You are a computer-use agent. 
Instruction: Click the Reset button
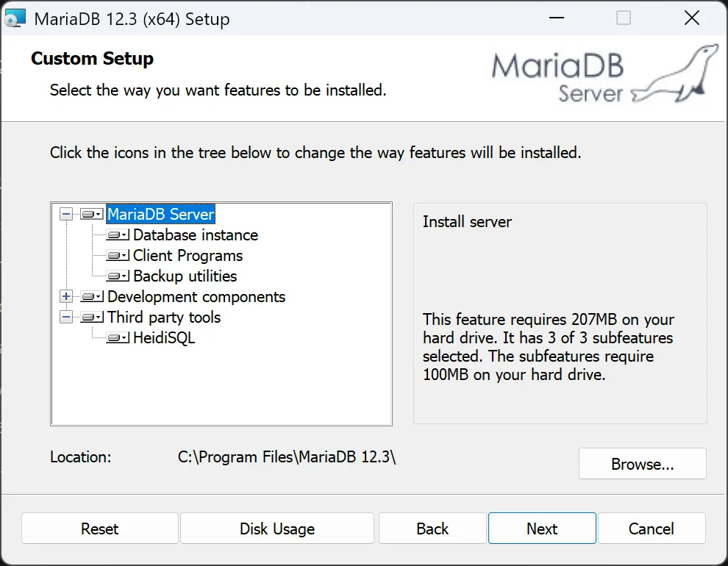pyautogui.click(x=100, y=529)
